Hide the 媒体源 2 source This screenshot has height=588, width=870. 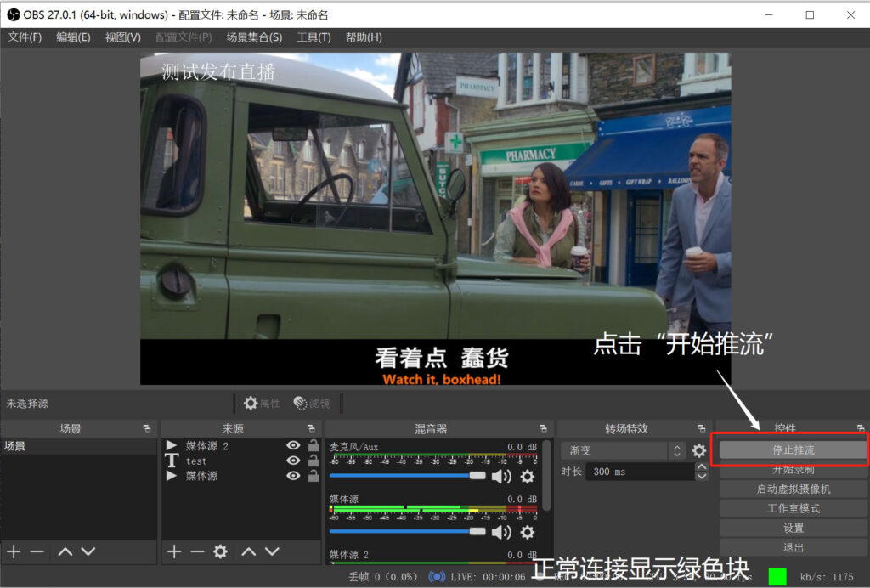point(293,445)
